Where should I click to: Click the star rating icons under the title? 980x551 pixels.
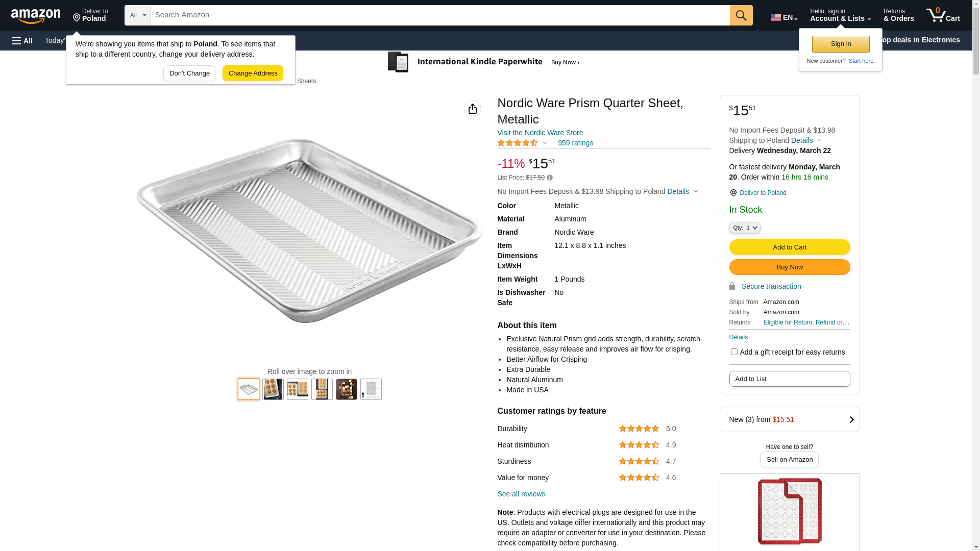518,143
